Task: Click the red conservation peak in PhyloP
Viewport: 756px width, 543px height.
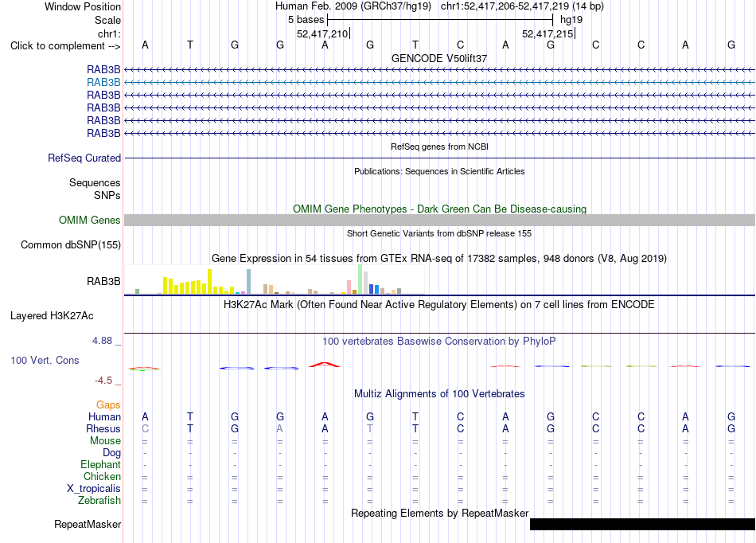Action: [325, 365]
